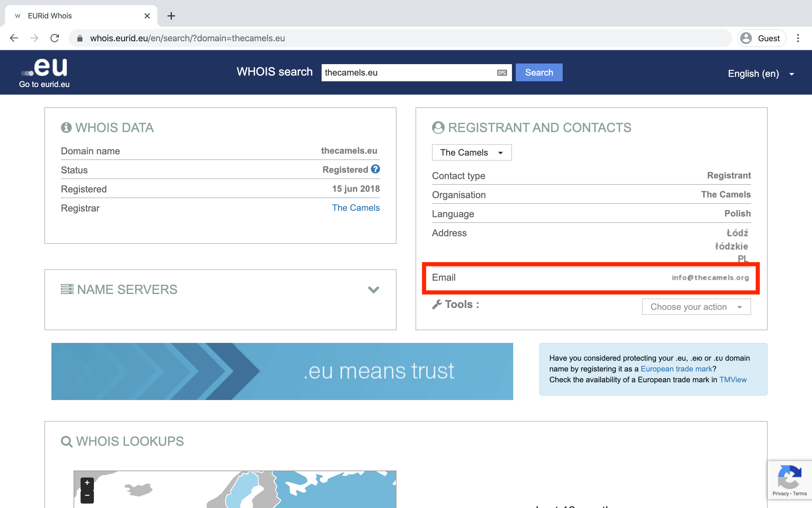The image size is (812, 508).
Task: Reload the current page
Action: pyautogui.click(x=55, y=38)
